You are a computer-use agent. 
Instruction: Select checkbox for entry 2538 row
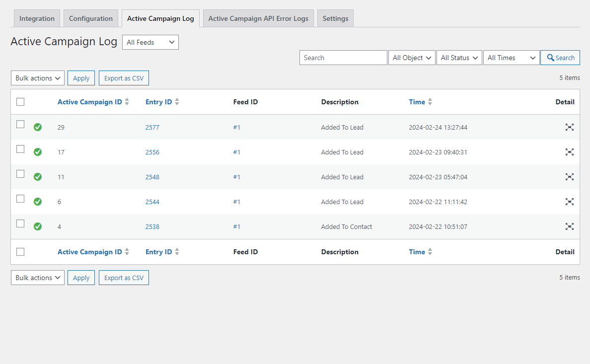point(20,223)
